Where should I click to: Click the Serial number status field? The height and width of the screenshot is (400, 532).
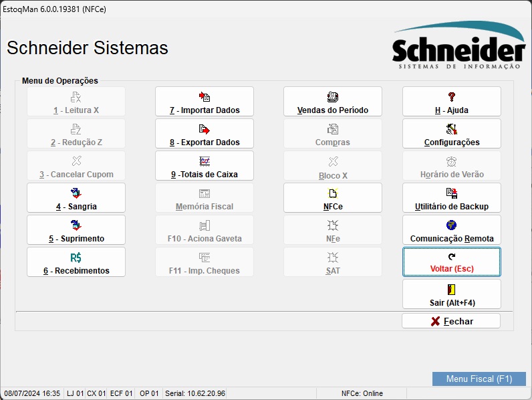194,393
